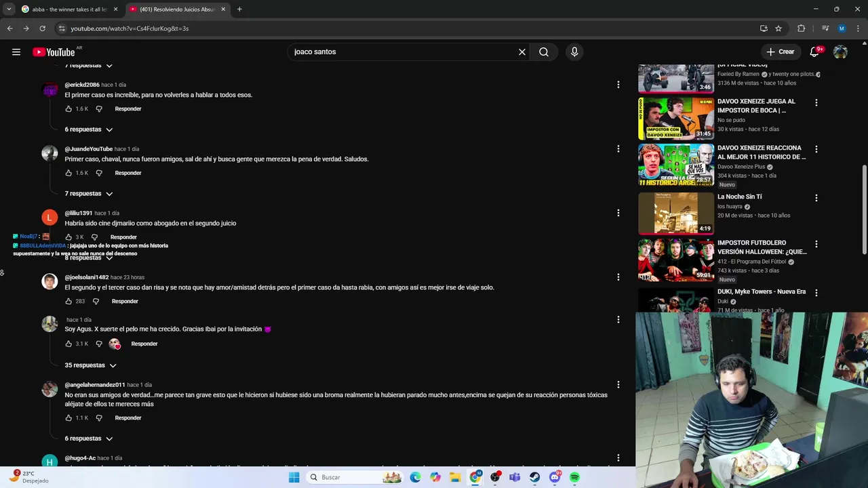Open options for 'DUKI, Myke Towers' video
The width and height of the screenshot is (868, 488).
(816, 293)
